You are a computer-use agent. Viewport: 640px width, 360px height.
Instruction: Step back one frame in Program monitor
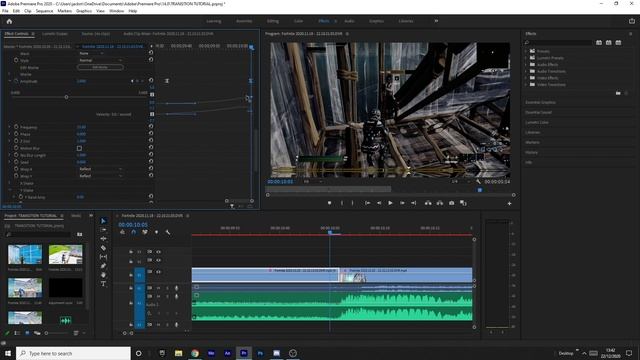[379, 203]
